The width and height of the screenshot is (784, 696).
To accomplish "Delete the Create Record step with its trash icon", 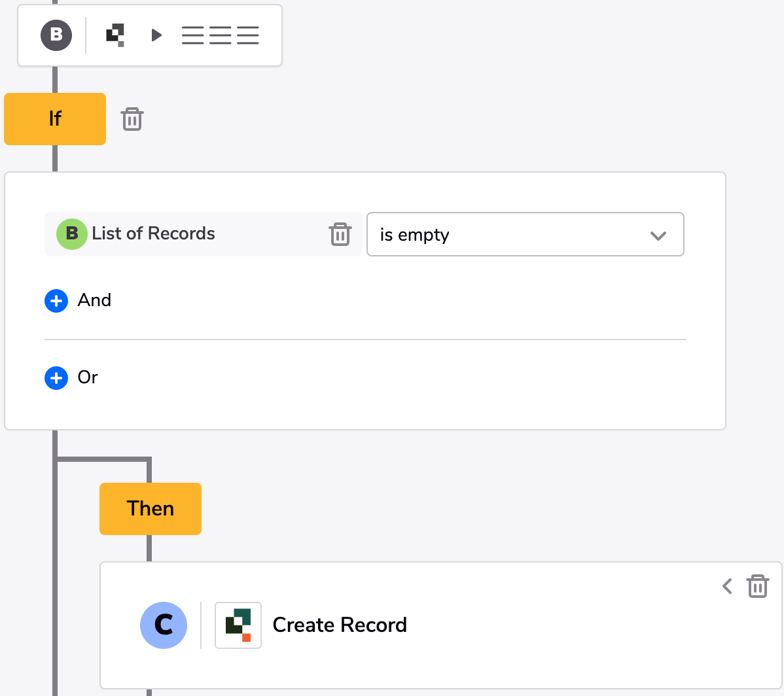I will [758, 587].
